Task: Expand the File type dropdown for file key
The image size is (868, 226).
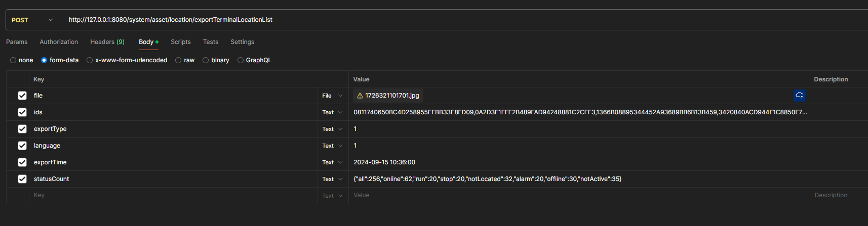Action: (x=333, y=96)
